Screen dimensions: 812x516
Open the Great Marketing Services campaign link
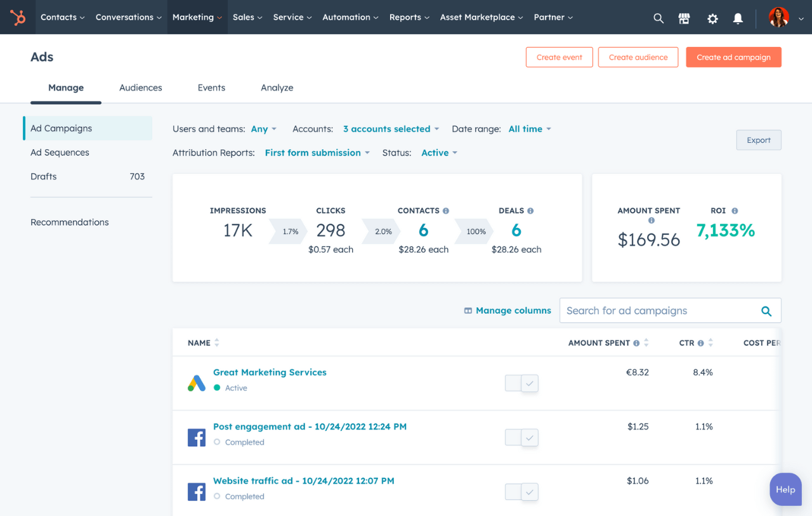tap(270, 372)
